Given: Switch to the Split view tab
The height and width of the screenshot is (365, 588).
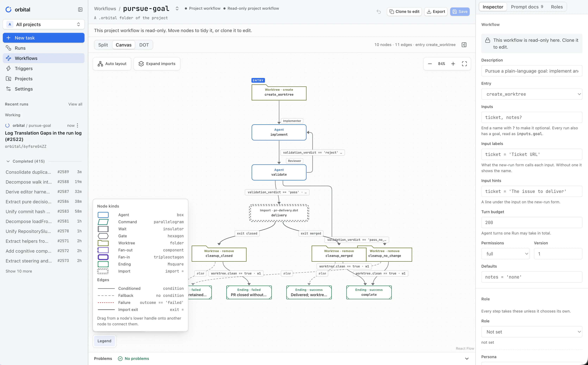Looking at the screenshot, I should [103, 45].
